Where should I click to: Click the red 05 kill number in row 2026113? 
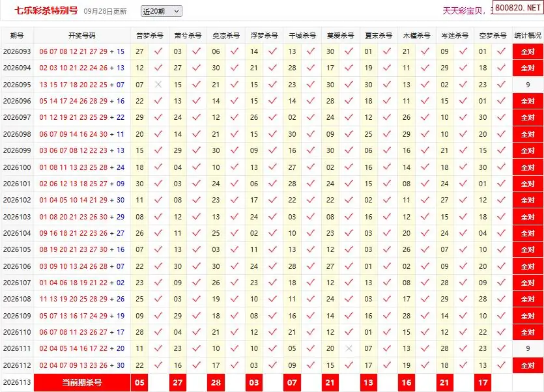click(139, 383)
